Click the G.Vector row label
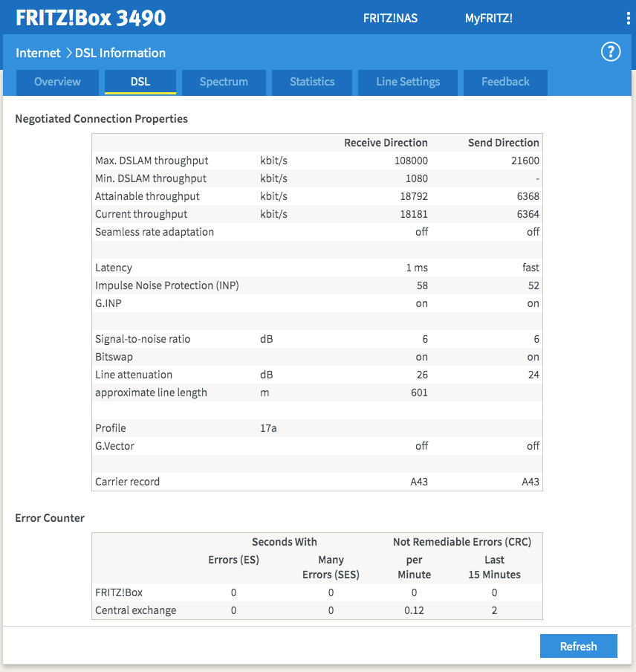This screenshot has height=672, width=636. click(x=114, y=446)
